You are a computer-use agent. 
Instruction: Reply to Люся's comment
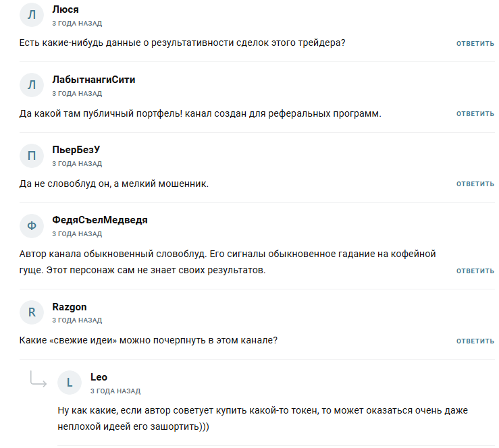475,43
